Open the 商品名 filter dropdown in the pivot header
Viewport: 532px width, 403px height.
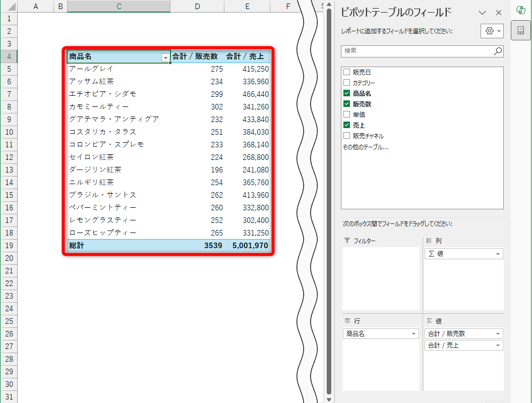click(x=165, y=57)
